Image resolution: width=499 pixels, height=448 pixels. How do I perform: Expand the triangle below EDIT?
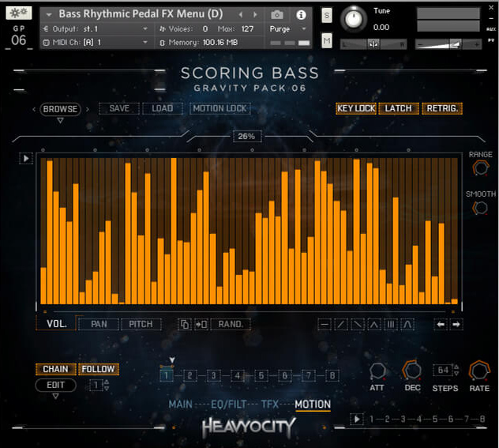coord(56,396)
